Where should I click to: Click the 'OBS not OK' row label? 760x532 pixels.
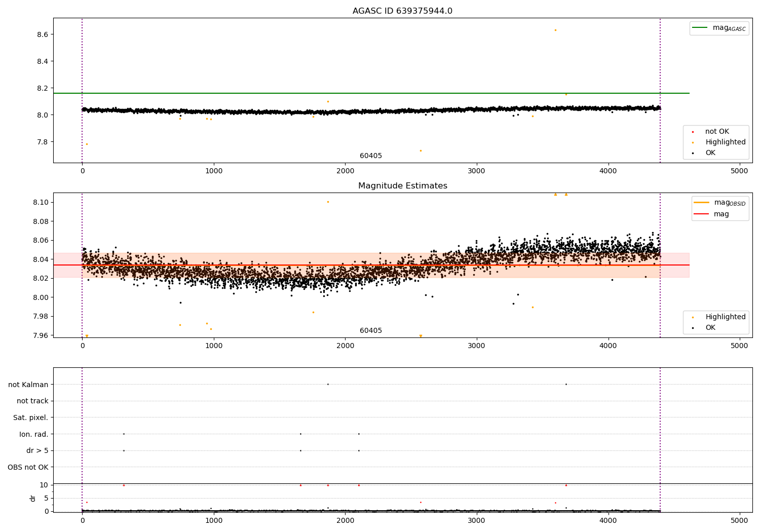click(x=28, y=467)
